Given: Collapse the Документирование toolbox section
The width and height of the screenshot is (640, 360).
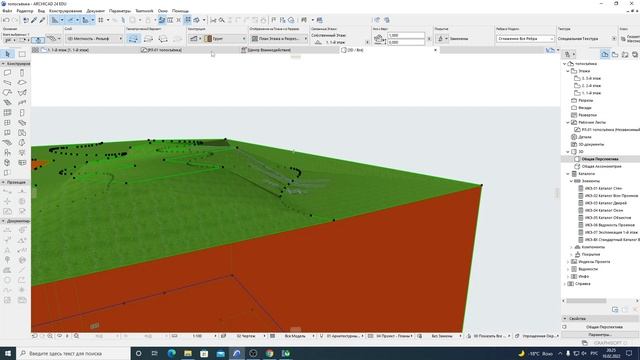Looking at the screenshot, I should point(3,221).
